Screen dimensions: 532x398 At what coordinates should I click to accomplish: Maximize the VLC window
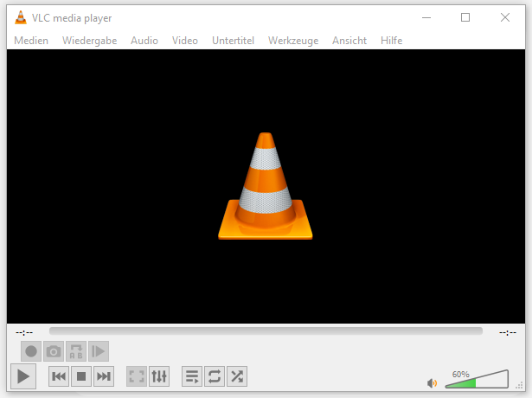coord(465,17)
